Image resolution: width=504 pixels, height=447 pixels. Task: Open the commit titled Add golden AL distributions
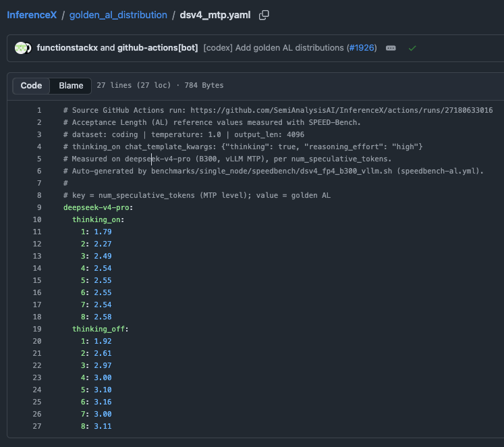coord(275,47)
